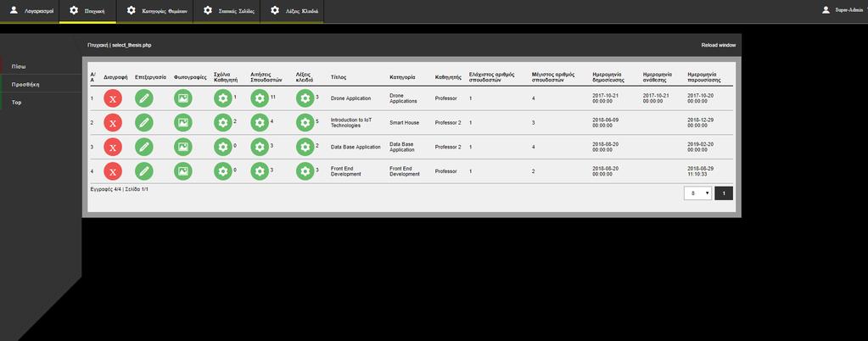Click the Πίσω back button in sidebar
This screenshot has width=868, height=341.
(41, 66)
